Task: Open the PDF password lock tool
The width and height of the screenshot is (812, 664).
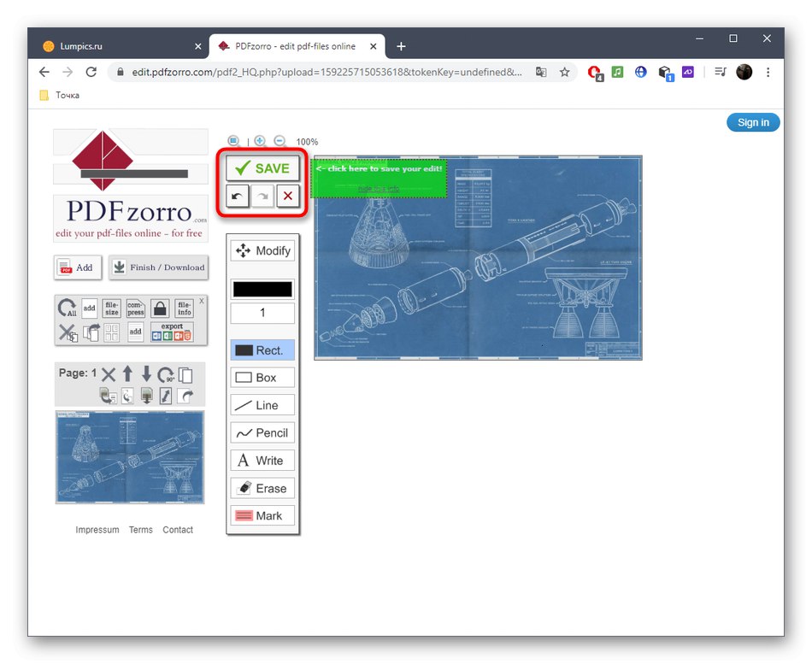Action: [x=160, y=308]
